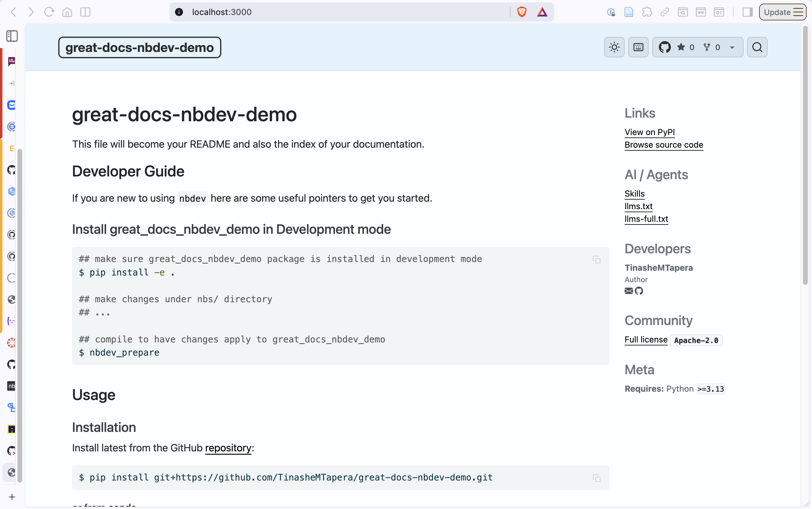This screenshot has width=812, height=509.
Task: Click the great-docs-nbdev-demo navbar title
Action: click(139, 47)
